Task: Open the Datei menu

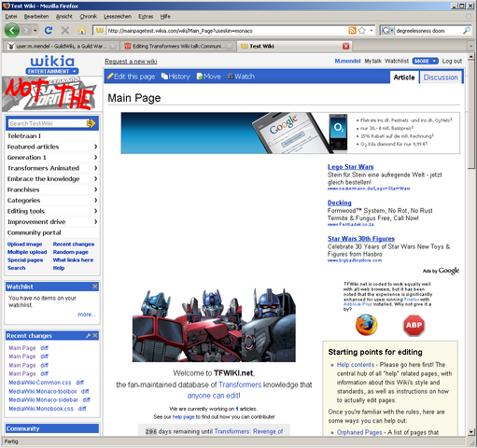Action: click(11, 17)
